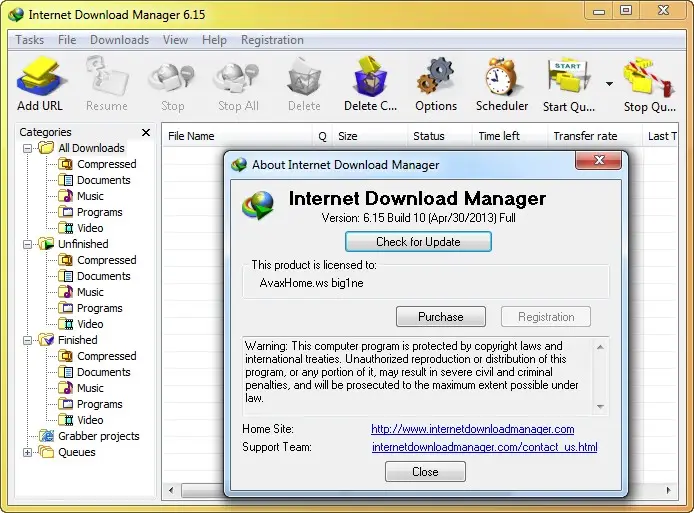Select the Queues folder
The width and height of the screenshot is (694, 513).
coord(77,452)
